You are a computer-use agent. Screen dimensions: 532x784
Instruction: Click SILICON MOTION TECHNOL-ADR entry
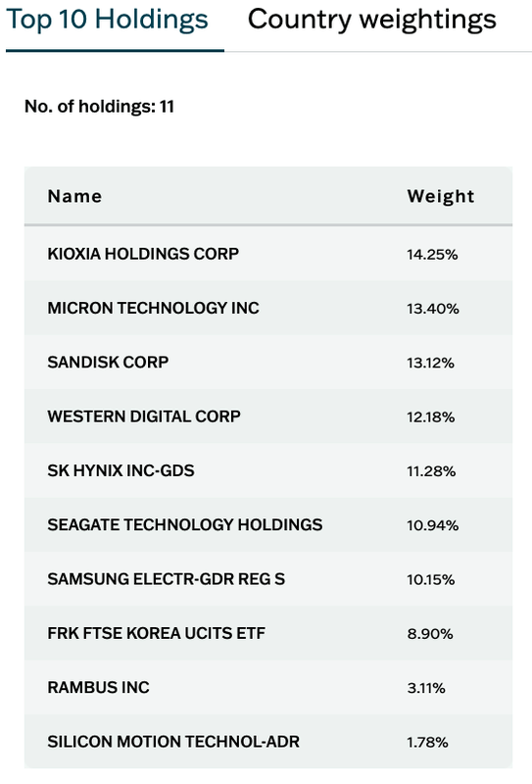point(173,742)
